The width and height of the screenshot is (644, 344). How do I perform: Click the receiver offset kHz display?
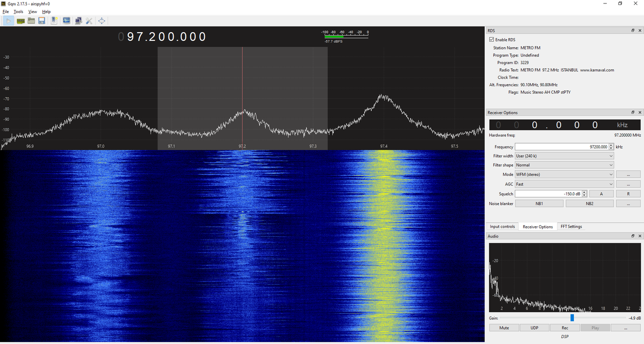565,125
